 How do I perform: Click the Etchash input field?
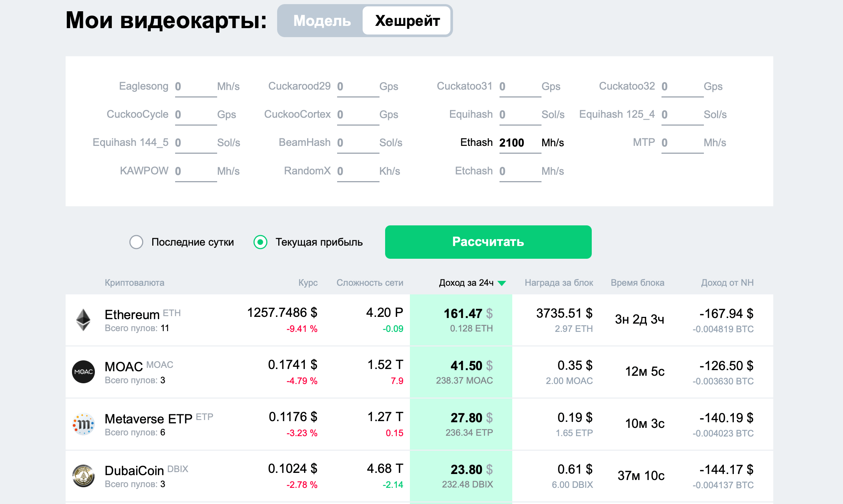pyautogui.click(x=520, y=171)
